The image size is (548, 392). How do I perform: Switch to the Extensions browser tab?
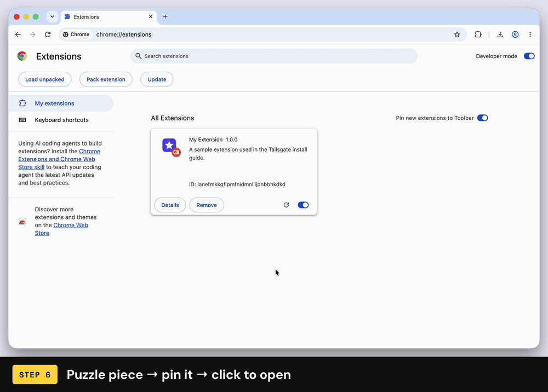[x=109, y=17]
